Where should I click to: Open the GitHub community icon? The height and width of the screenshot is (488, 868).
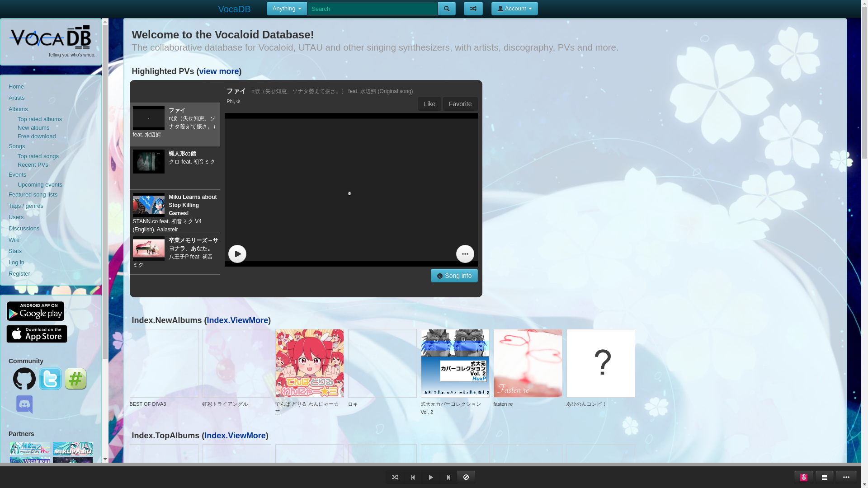(x=24, y=379)
